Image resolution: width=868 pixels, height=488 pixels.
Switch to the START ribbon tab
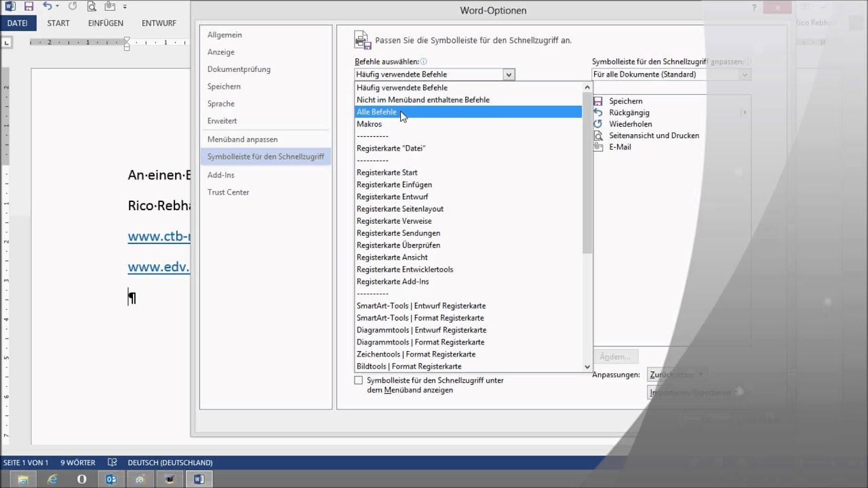tap(58, 23)
